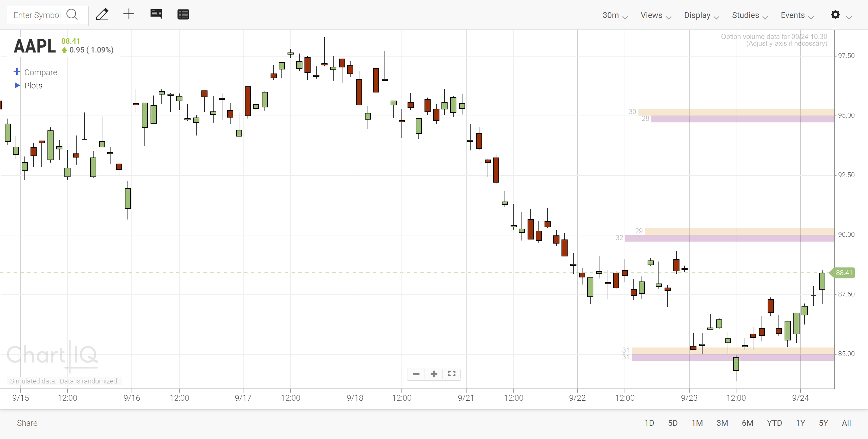Image resolution: width=868 pixels, height=439 pixels.
Task: Click the 9/16 date label
Action: click(132, 398)
